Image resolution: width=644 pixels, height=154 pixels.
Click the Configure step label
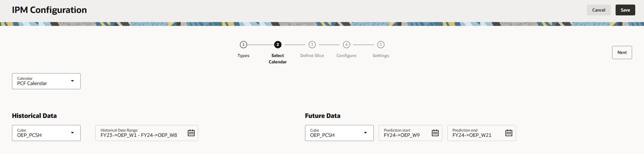pos(346,56)
